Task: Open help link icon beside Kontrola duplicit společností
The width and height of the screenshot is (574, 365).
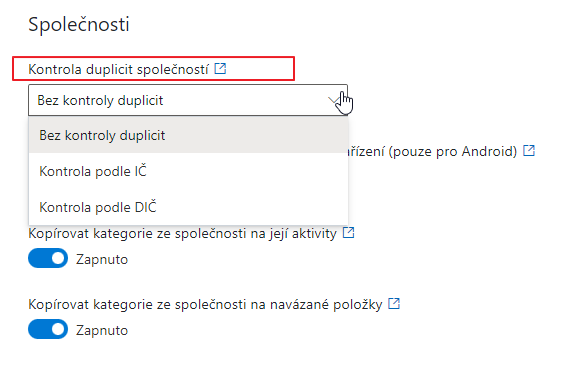Action: click(220, 68)
